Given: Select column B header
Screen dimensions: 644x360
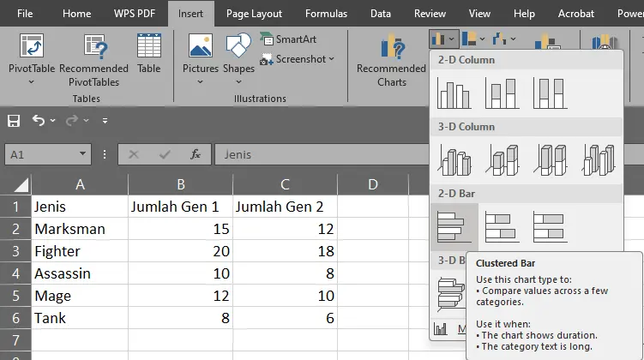Looking at the screenshot, I should [x=181, y=185].
